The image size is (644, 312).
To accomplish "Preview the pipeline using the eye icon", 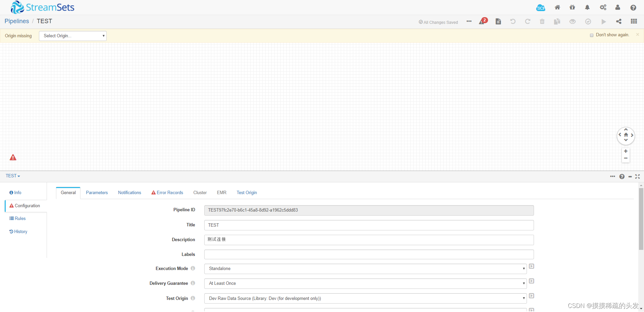I will coord(572,21).
